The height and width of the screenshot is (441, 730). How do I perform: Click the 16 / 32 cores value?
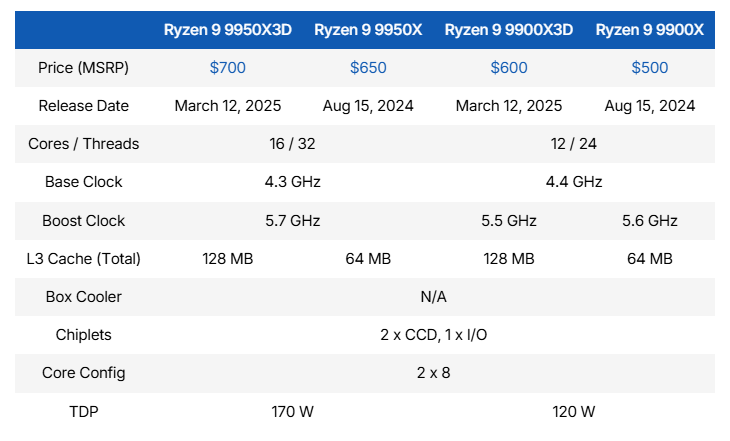pos(292,143)
